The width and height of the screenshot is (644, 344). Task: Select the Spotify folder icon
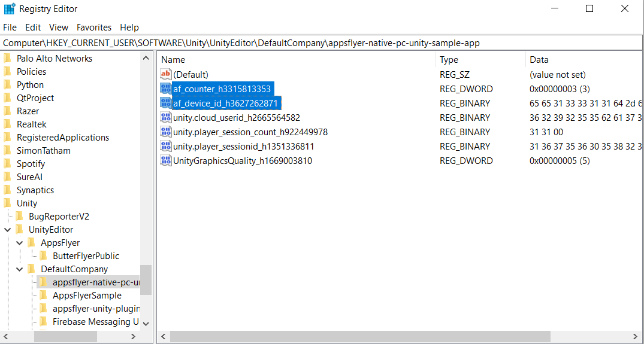7,163
